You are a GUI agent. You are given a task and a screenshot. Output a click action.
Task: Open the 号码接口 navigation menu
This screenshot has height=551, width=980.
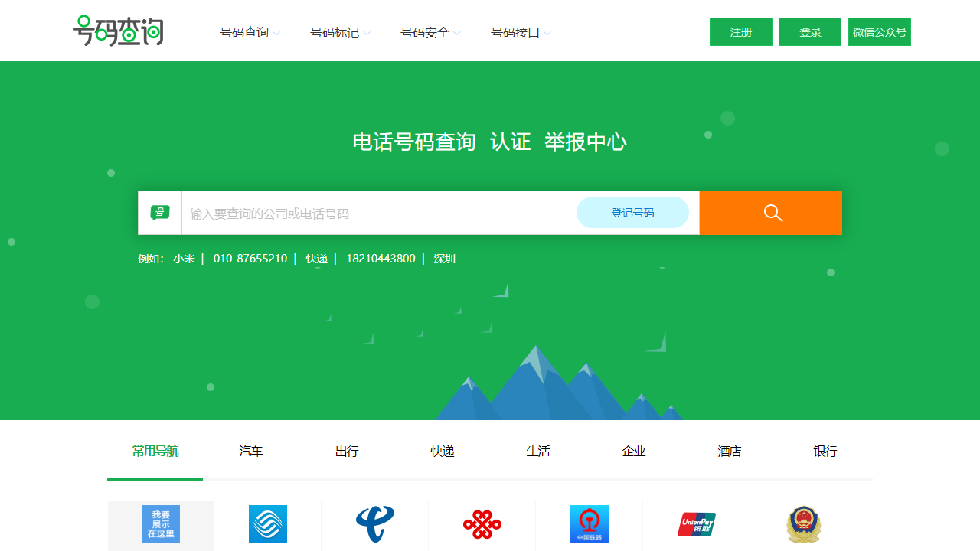coord(515,33)
